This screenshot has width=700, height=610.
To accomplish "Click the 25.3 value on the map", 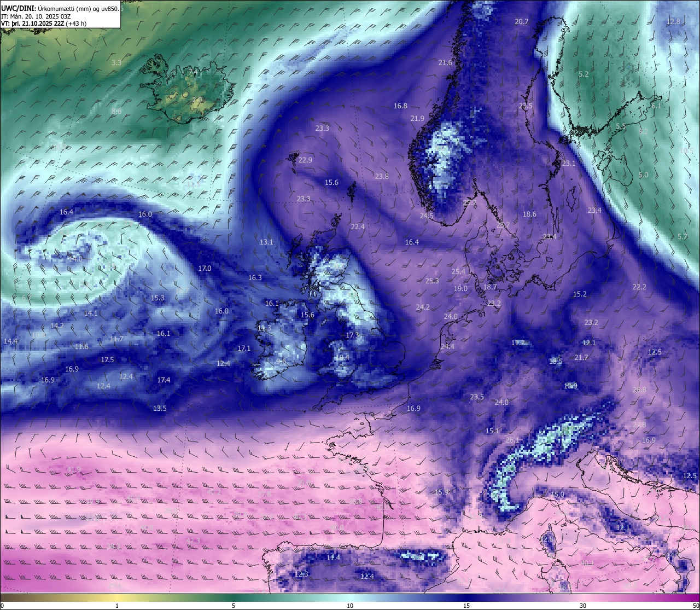I will point(432,281).
